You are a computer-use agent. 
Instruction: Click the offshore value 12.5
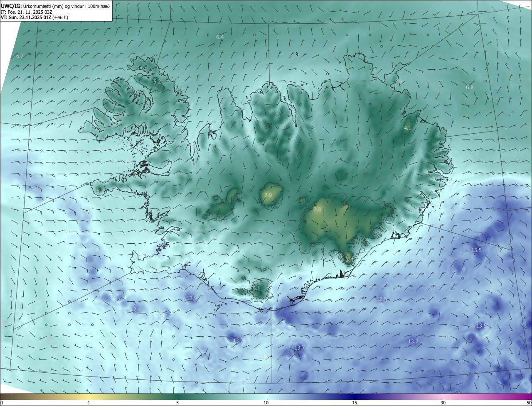coord(382,299)
